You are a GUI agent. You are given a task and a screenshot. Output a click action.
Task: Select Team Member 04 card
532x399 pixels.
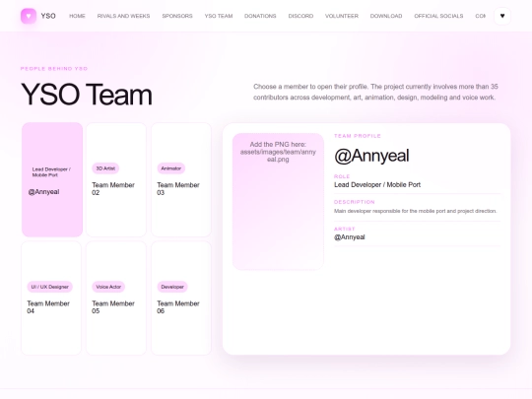click(x=51, y=298)
